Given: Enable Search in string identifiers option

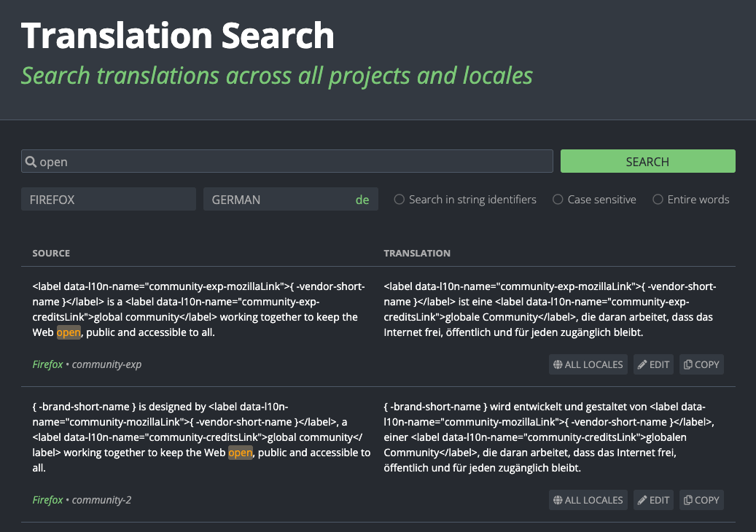Looking at the screenshot, I should pyautogui.click(x=399, y=199).
